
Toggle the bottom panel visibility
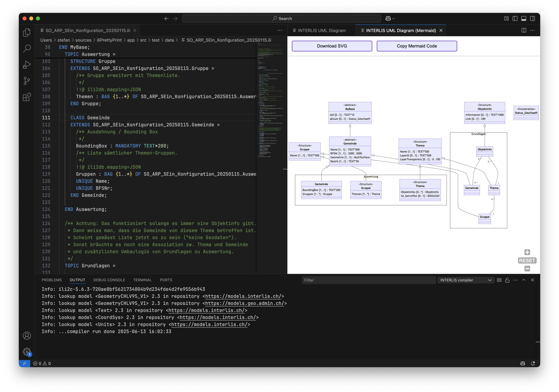tap(524, 18)
